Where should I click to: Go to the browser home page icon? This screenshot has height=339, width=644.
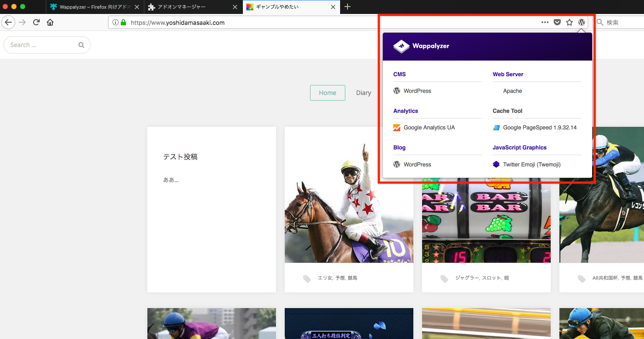point(50,22)
